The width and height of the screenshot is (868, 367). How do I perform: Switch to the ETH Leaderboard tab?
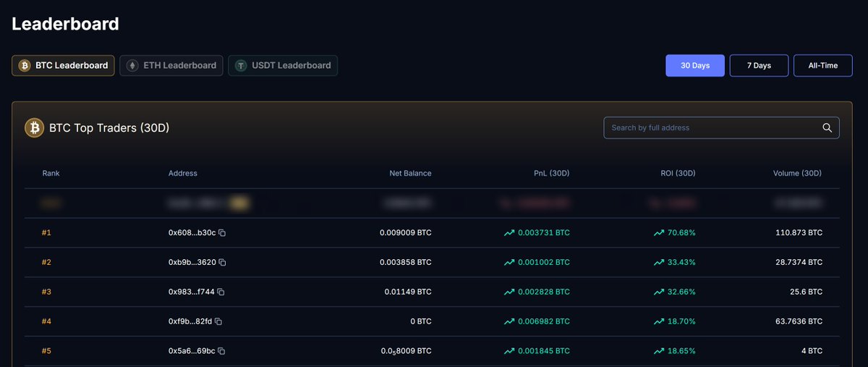(171, 65)
